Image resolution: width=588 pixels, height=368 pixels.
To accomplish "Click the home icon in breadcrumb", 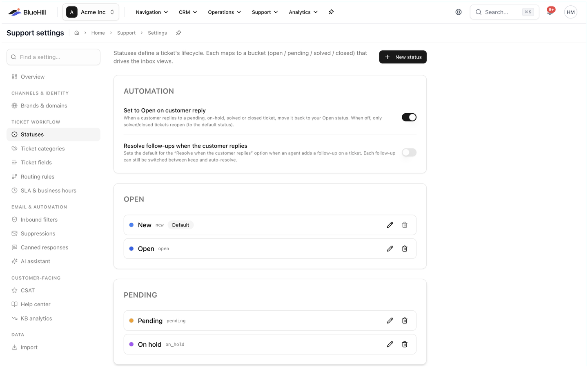I will point(77,33).
